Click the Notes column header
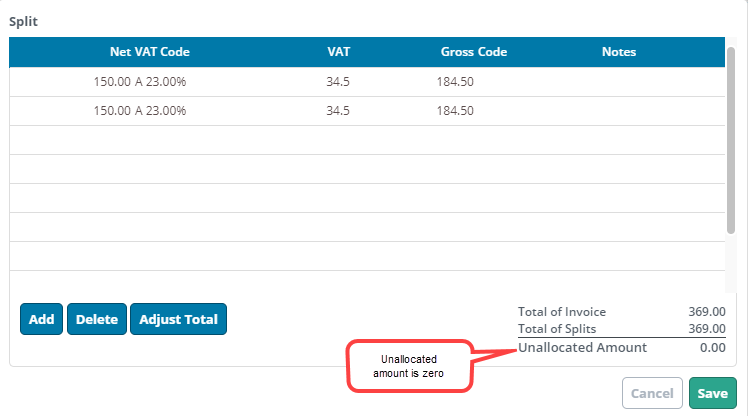This screenshot has width=748, height=416. click(x=619, y=52)
